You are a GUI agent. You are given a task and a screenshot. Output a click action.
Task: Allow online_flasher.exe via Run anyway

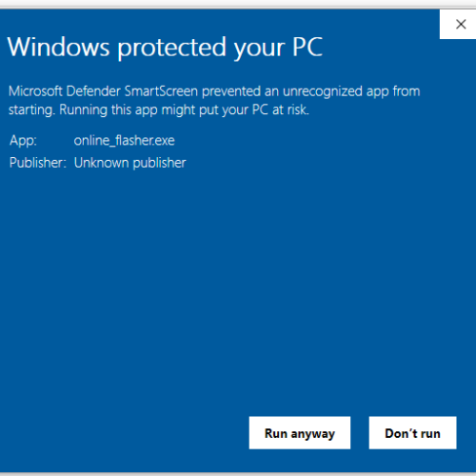(300, 433)
